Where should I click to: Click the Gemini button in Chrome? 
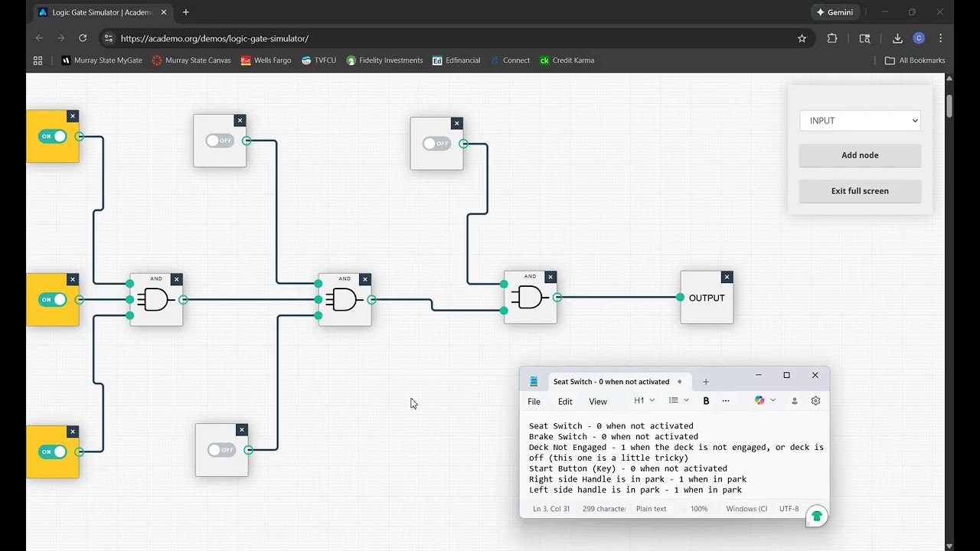[835, 12]
